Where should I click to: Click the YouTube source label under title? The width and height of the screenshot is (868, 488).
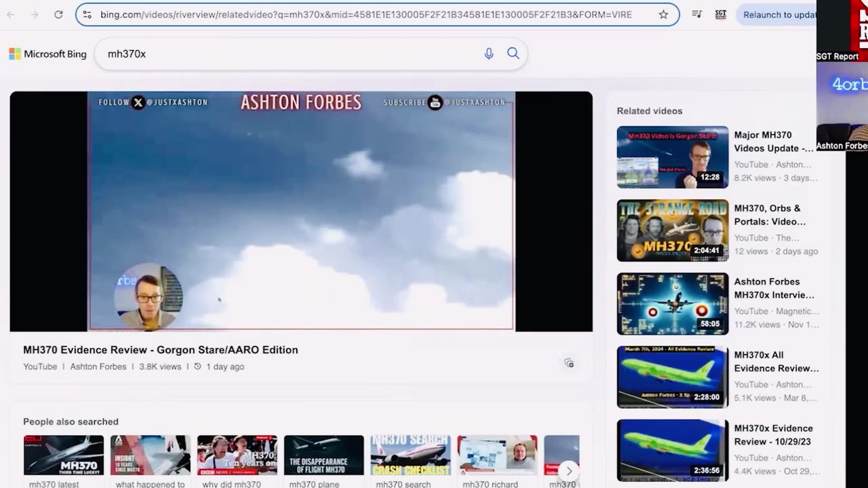40,367
